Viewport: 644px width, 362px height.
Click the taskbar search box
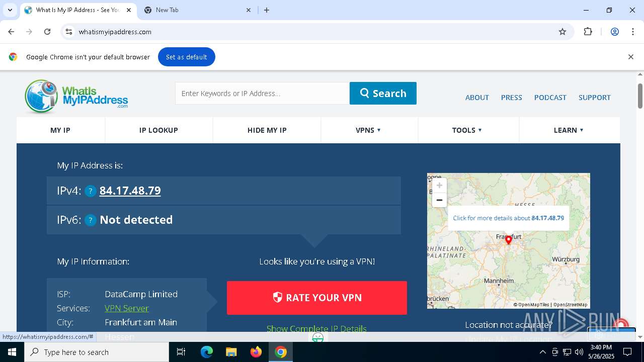coord(97,352)
